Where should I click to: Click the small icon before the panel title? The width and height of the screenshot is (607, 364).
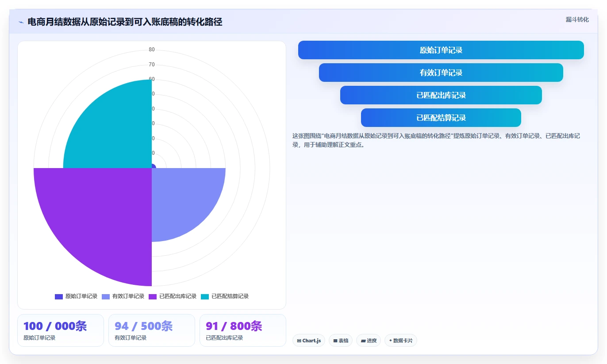21,22
